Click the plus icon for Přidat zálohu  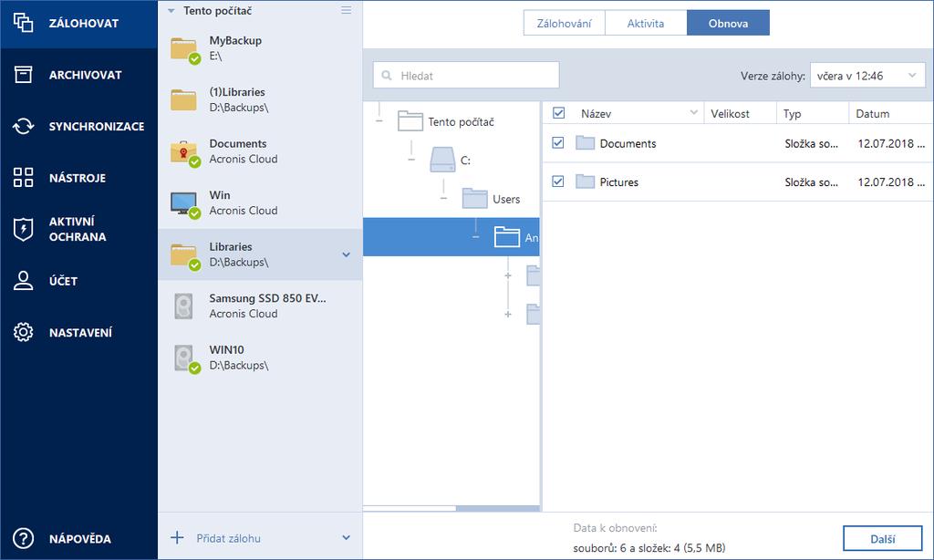177,538
